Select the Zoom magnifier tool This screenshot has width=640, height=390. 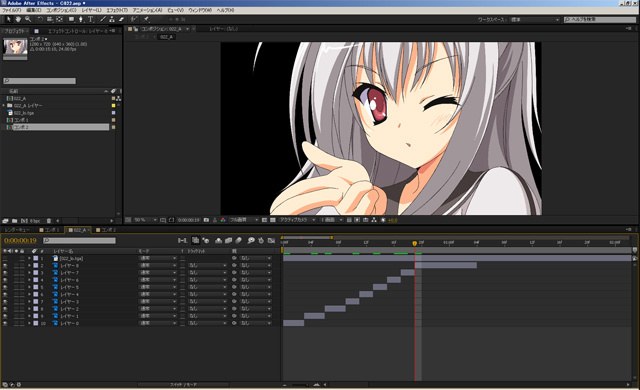click(28, 19)
